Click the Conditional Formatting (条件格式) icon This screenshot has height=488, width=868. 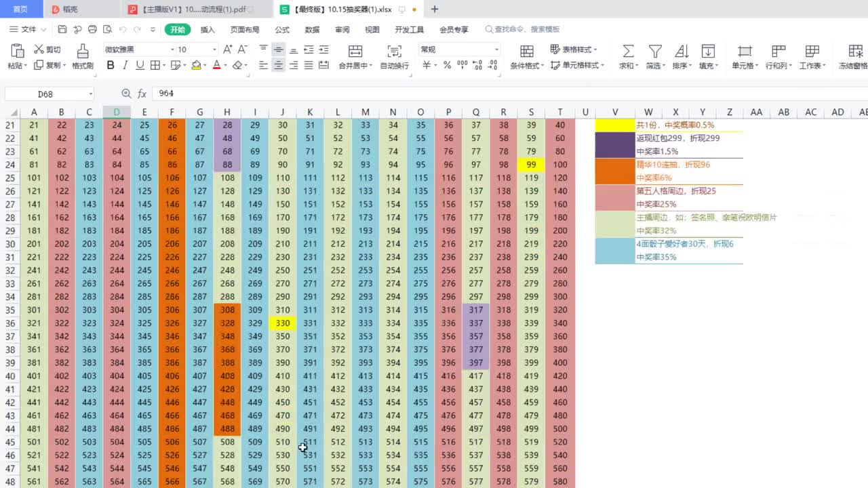[x=526, y=52]
